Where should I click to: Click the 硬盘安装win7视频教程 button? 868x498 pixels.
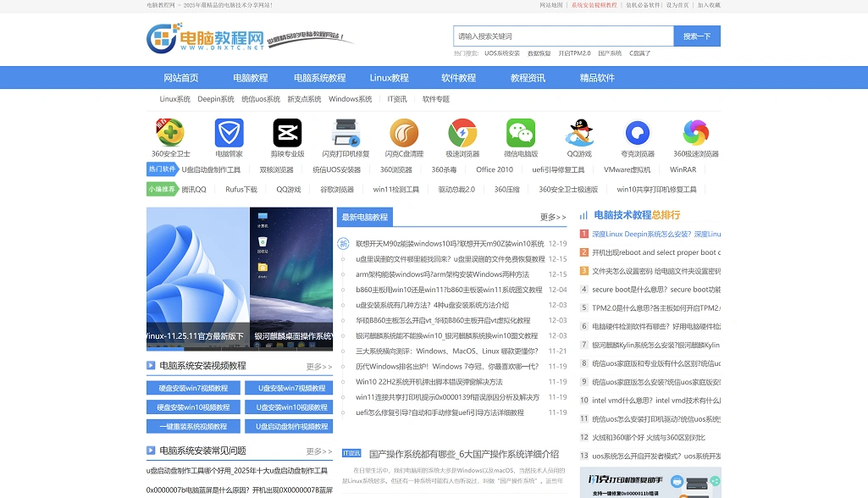click(192, 388)
